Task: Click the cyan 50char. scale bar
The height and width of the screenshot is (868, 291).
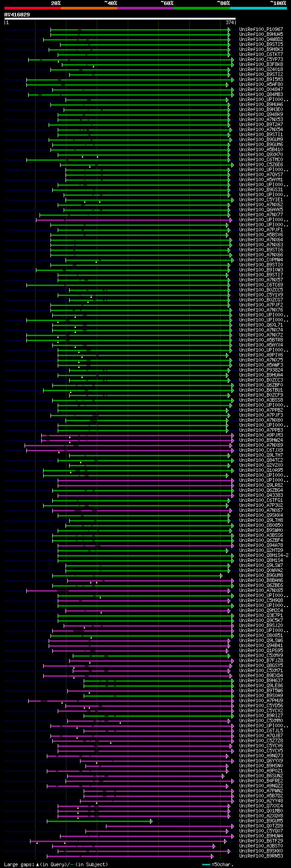Action: (x=206, y=864)
